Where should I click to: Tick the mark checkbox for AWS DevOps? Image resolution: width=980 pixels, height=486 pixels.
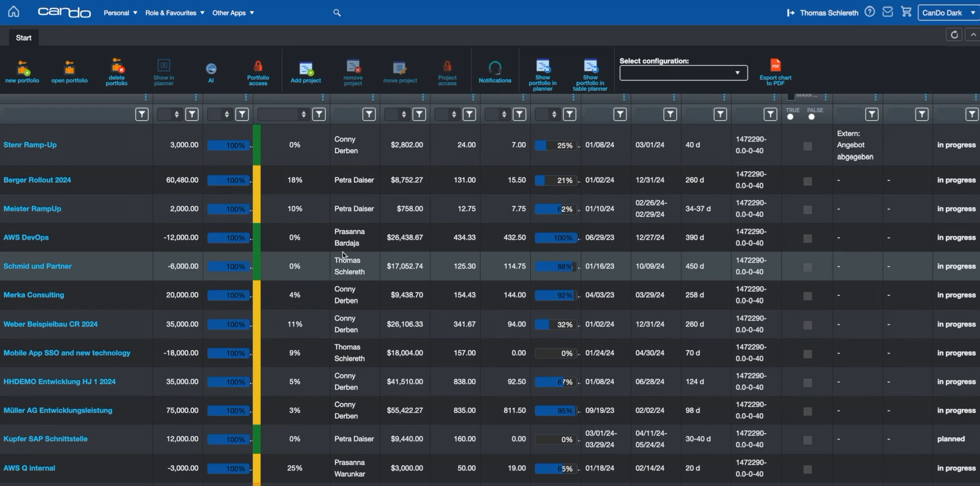point(808,239)
